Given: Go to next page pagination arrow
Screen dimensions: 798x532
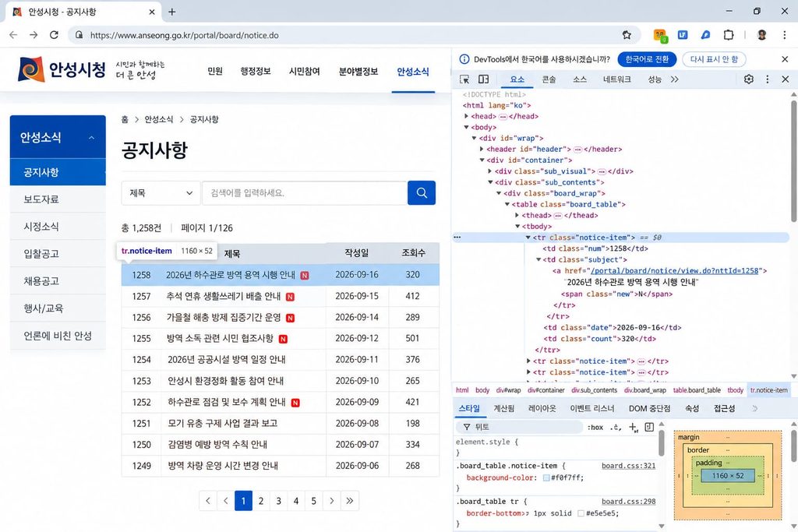Looking at the screenshot, I should 331,501.
